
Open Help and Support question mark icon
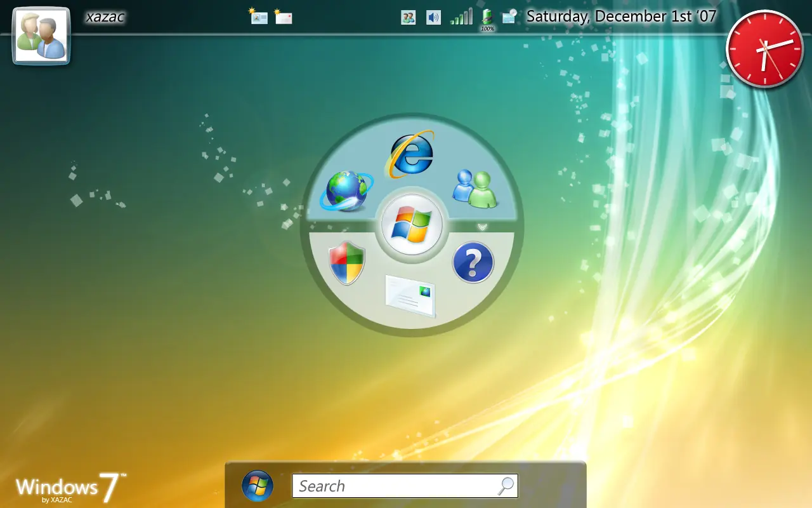pos(473,263)
